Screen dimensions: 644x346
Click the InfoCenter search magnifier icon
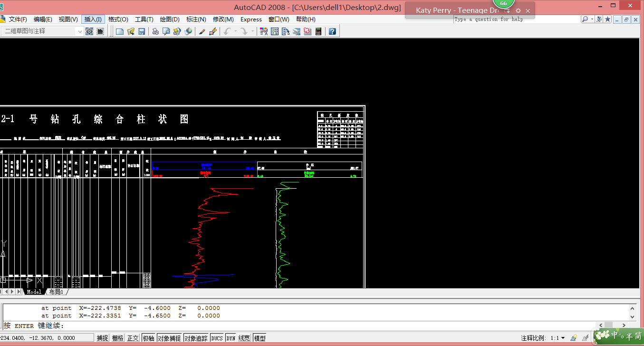click(x=585, y=19)
